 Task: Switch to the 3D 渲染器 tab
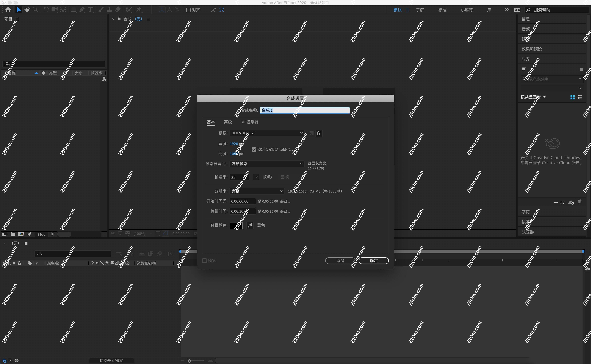pos(249,122)
